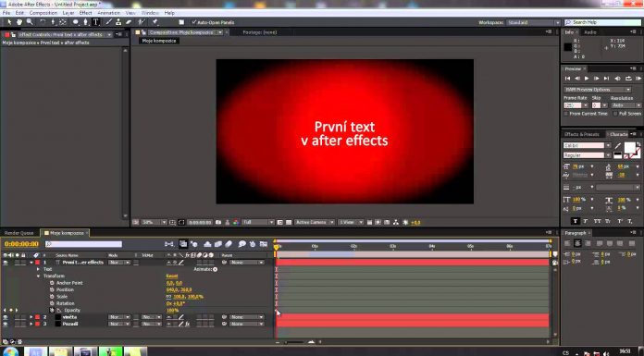
Task: Select the Clone Stamp tool
Action: 118,22
